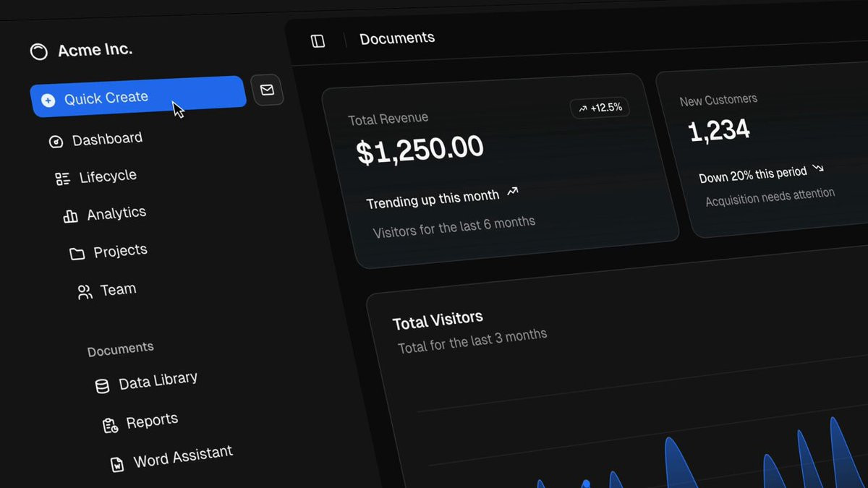The image size is (868, 488).
Task: Click the New Customers label
Action: point(718,100)
